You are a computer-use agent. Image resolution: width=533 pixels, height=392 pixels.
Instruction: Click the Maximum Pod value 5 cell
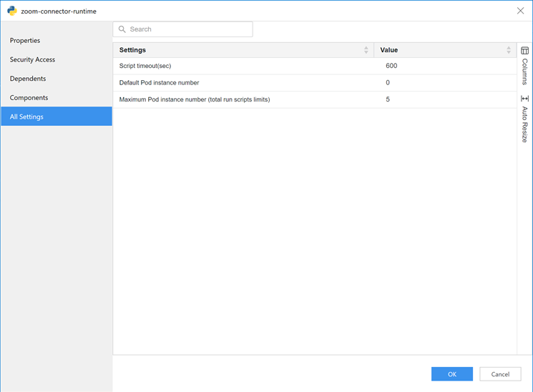point(388,99)
